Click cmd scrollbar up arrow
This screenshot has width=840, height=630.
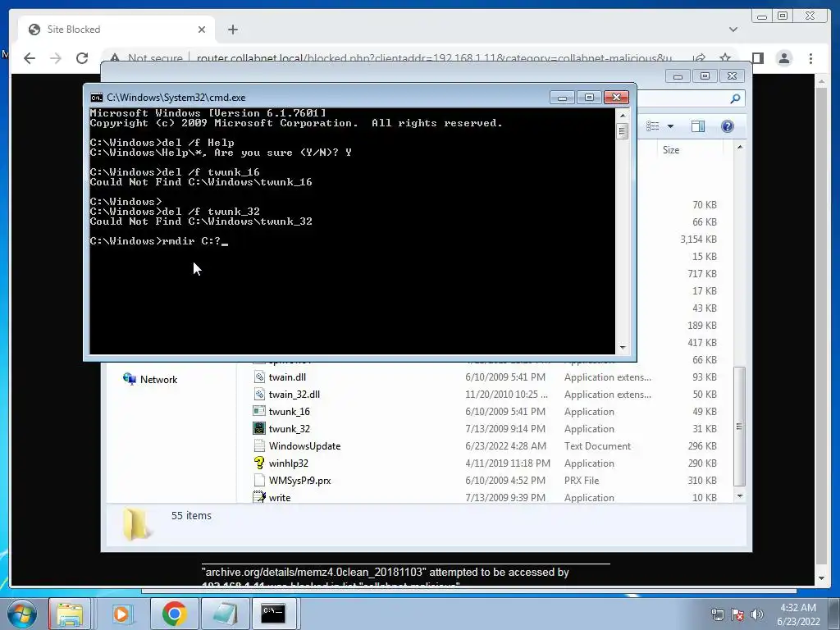(622, 115)
